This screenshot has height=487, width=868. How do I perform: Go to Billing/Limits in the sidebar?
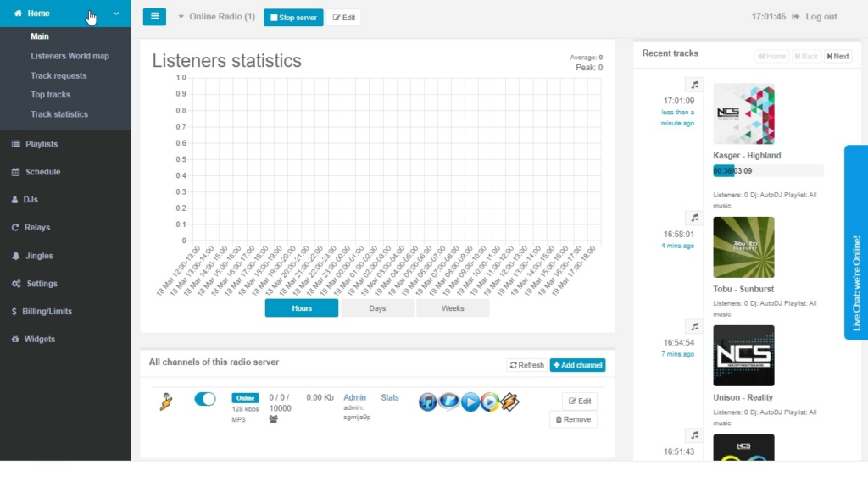[x=48, y=312]
